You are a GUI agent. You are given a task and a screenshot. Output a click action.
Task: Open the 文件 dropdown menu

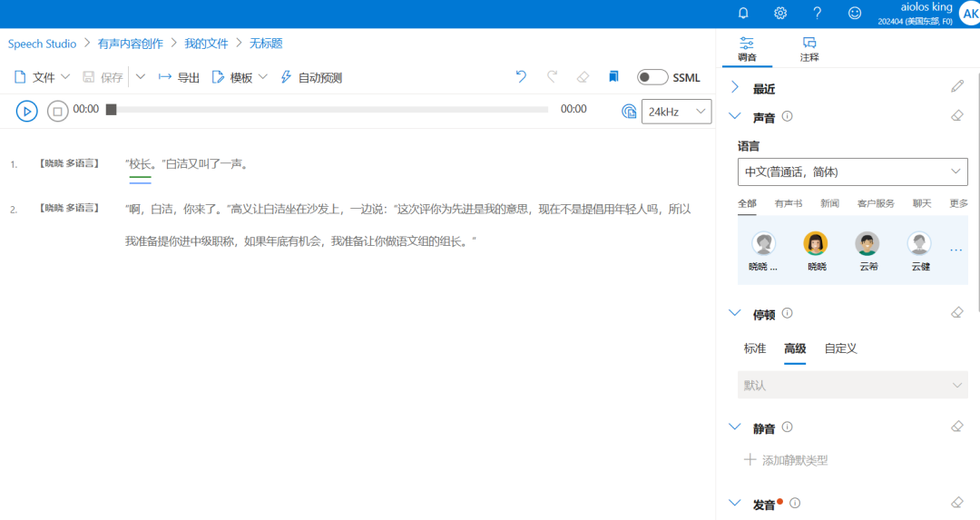pos(42,77)
